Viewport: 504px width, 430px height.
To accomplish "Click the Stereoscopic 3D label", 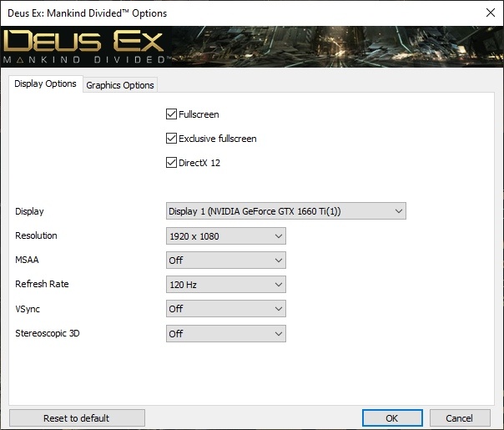I will [48, 333].
